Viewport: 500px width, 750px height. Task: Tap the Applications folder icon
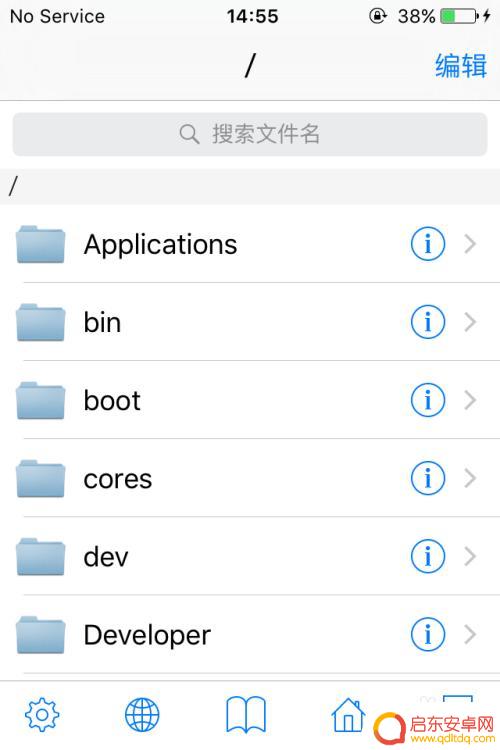[x=40, y=244]
